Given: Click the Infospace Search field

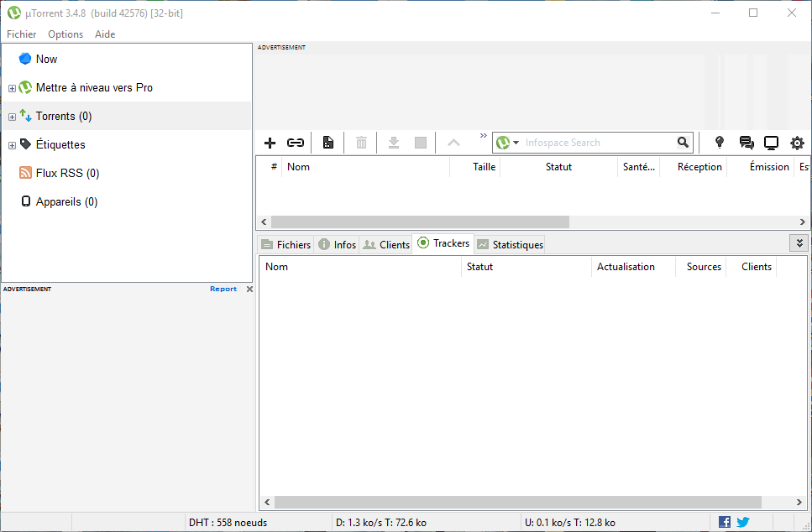Looking at the screenshot, I should (598, 143).
